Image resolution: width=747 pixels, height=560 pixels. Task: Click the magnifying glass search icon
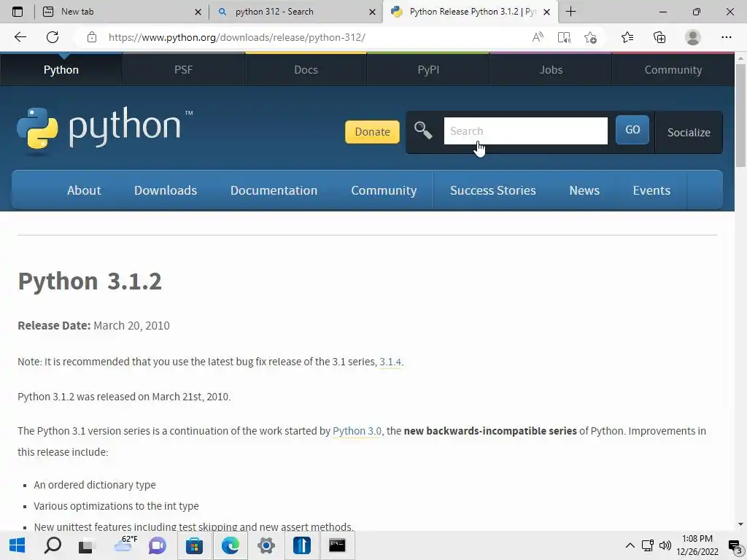pyautogui.click(x=422, y=130)
